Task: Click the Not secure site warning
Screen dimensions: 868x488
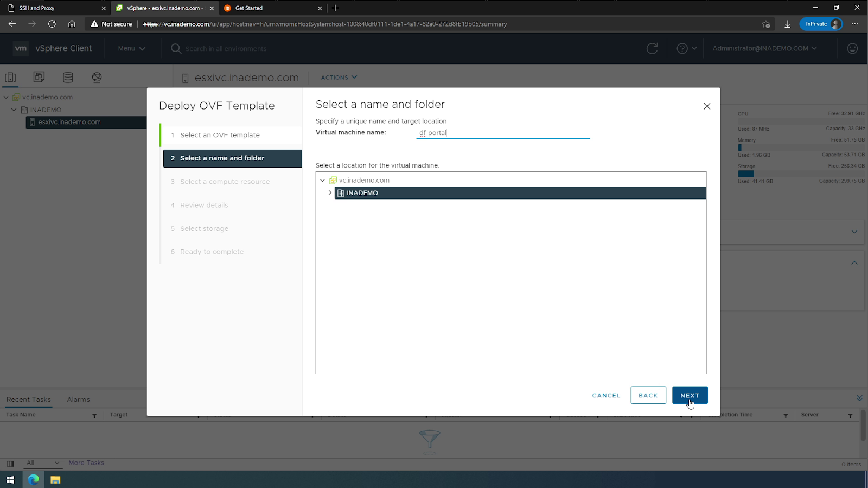Action: (x=112, y=24)
